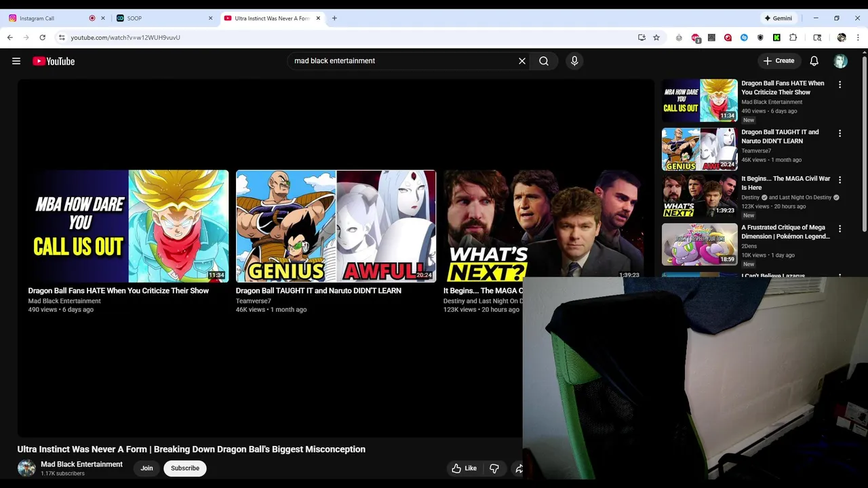This screenshot has width=868, height=488.
Task: Like the video
Action: [x=465, y=468]
